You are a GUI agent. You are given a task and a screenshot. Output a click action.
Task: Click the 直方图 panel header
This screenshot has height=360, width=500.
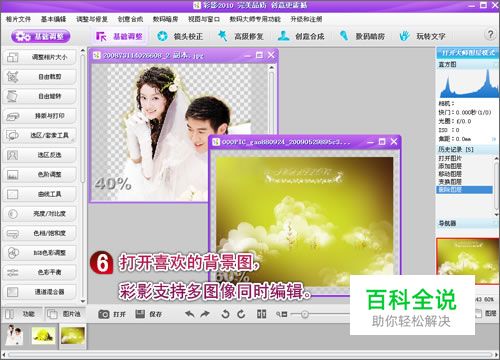(x=468, y=65)
